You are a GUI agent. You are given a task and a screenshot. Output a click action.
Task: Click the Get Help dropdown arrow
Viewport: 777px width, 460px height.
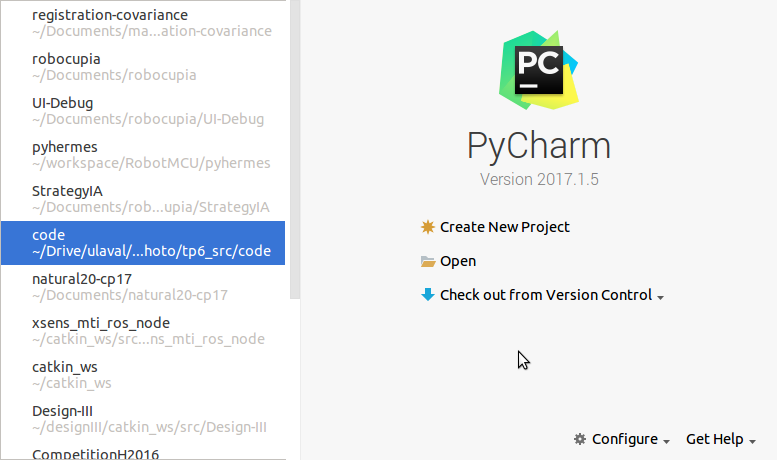click(752, 442)
